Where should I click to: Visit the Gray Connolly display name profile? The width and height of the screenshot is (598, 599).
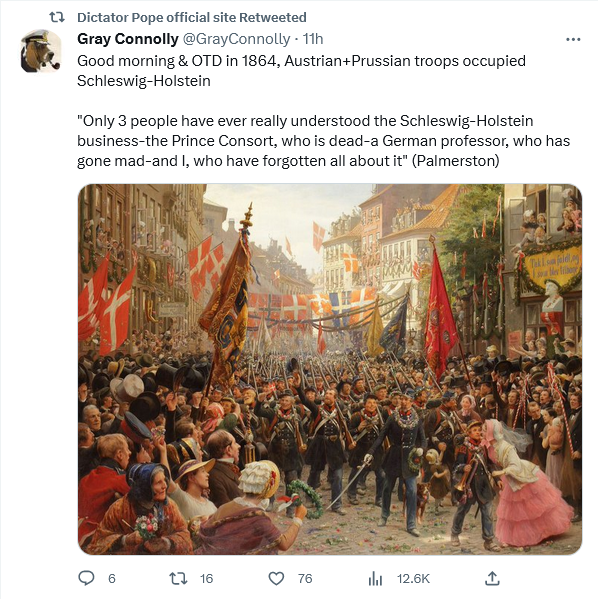[128, 39]
